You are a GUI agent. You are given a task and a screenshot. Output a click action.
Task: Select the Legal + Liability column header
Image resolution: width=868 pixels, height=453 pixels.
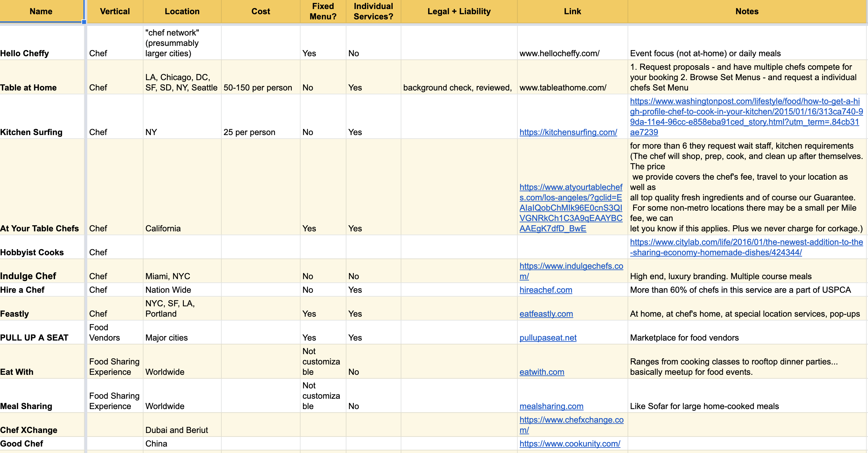pyautogui.click(x=459, y=11)
